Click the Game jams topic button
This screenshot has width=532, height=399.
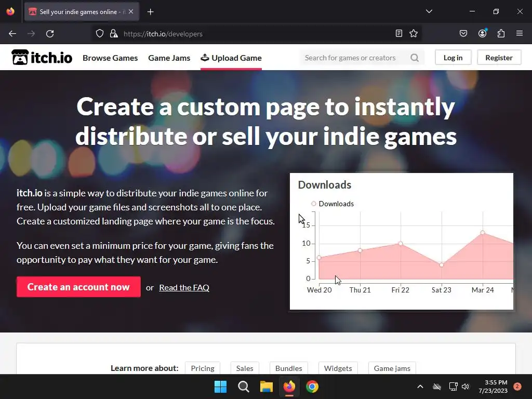[x=392, y=368]
